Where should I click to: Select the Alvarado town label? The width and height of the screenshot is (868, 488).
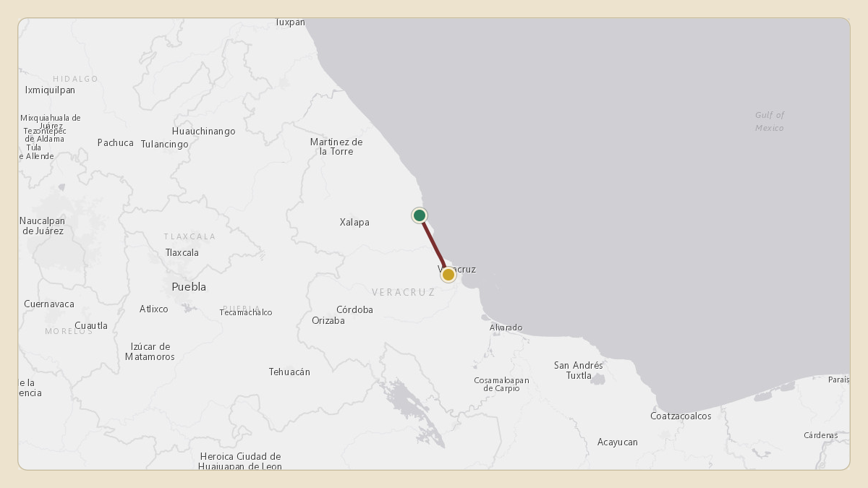point(506,328)
